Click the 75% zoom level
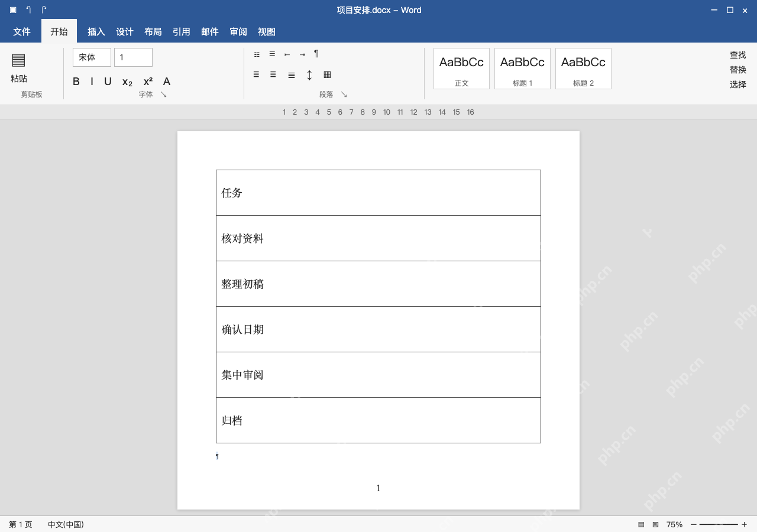The image size is (757, 532). point(674,524)
